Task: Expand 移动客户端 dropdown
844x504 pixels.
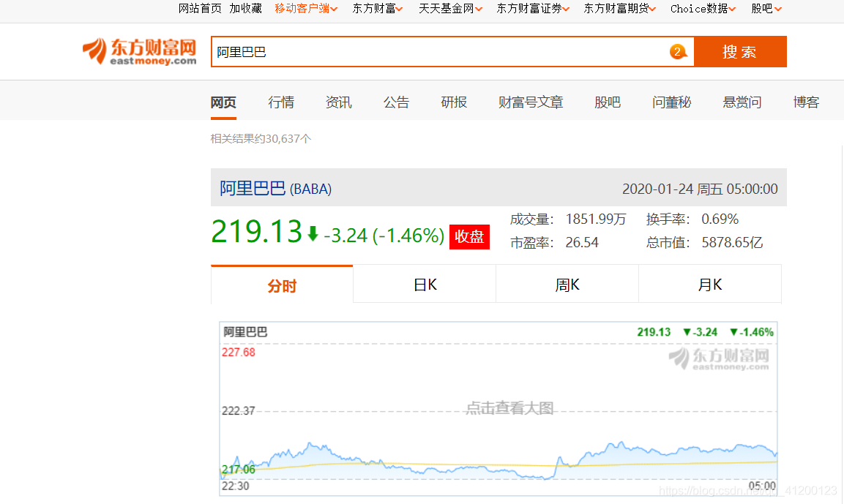Action: point(306,9)
